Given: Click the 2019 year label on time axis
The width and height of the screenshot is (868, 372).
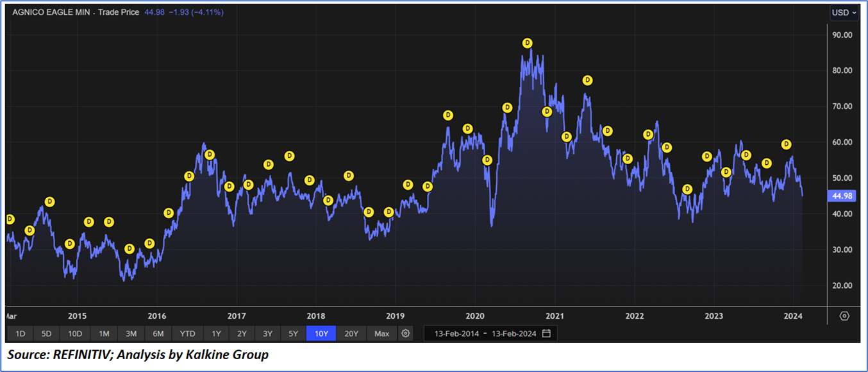Looking at the screenshot, I should [396, 316].
